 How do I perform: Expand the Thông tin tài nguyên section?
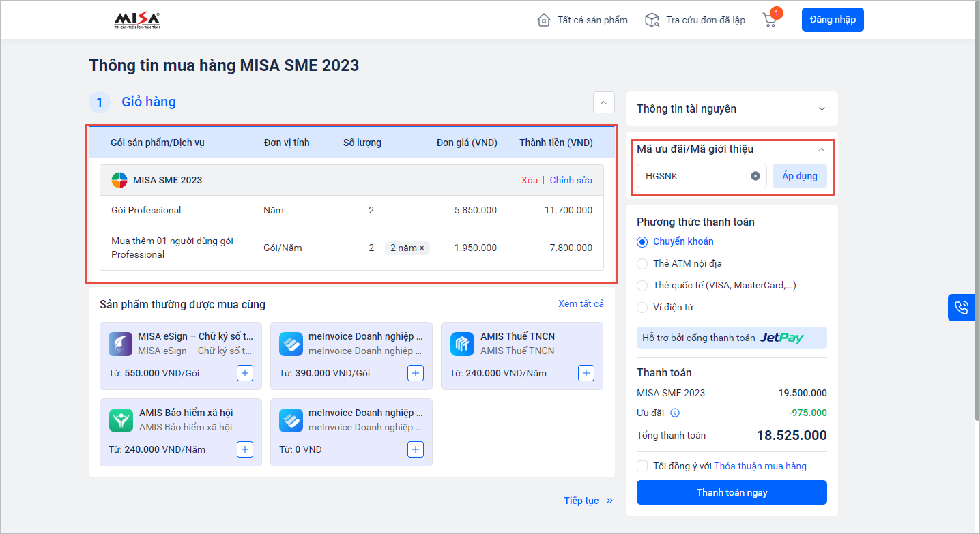click(822, 109)
